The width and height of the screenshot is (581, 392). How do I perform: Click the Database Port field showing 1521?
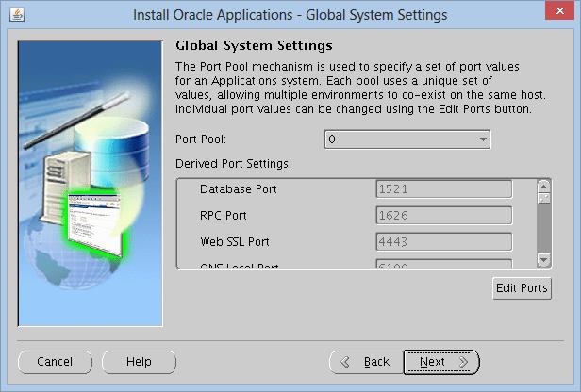pos(444,189)
